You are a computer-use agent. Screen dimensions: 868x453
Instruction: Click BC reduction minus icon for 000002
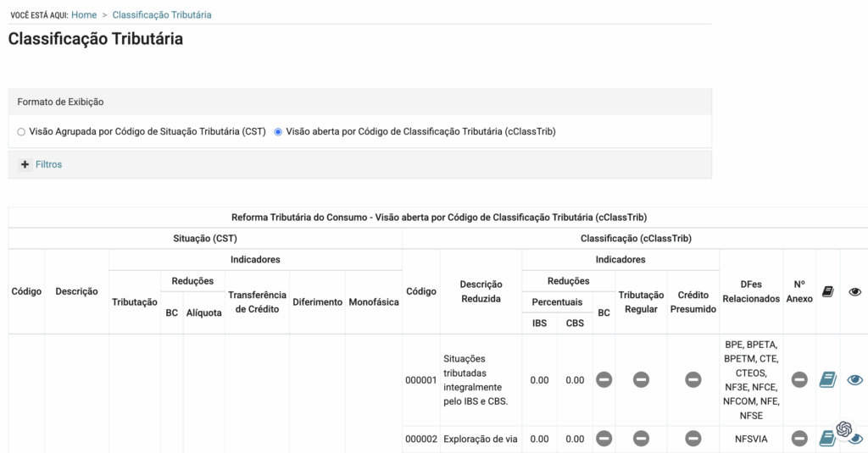(x=604, y=439)
